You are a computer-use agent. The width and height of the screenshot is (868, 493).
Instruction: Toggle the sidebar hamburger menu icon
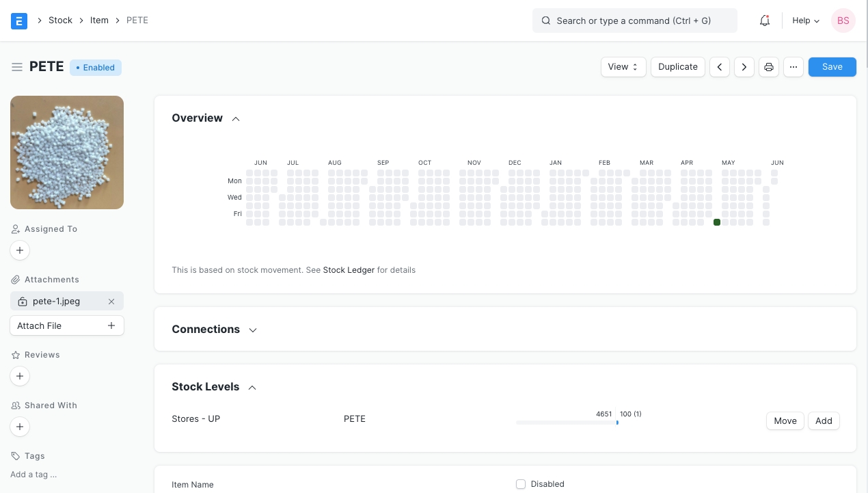(x=17, y=67)
